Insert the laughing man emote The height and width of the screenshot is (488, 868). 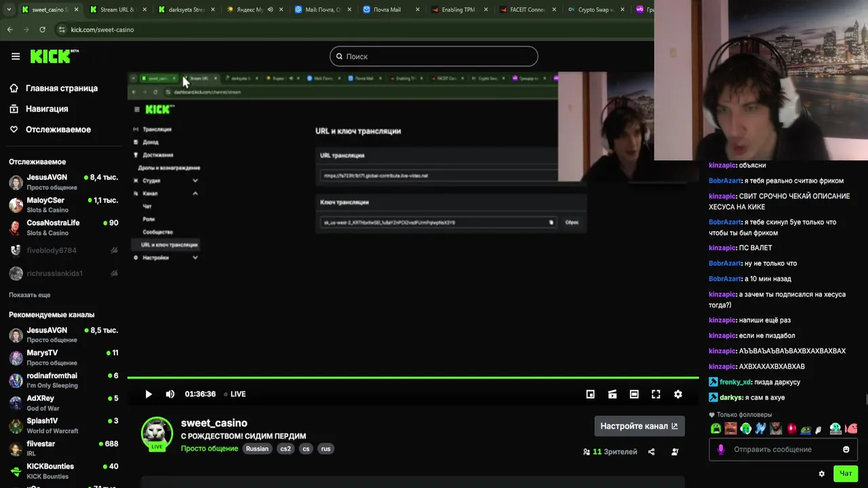[731, 428]
